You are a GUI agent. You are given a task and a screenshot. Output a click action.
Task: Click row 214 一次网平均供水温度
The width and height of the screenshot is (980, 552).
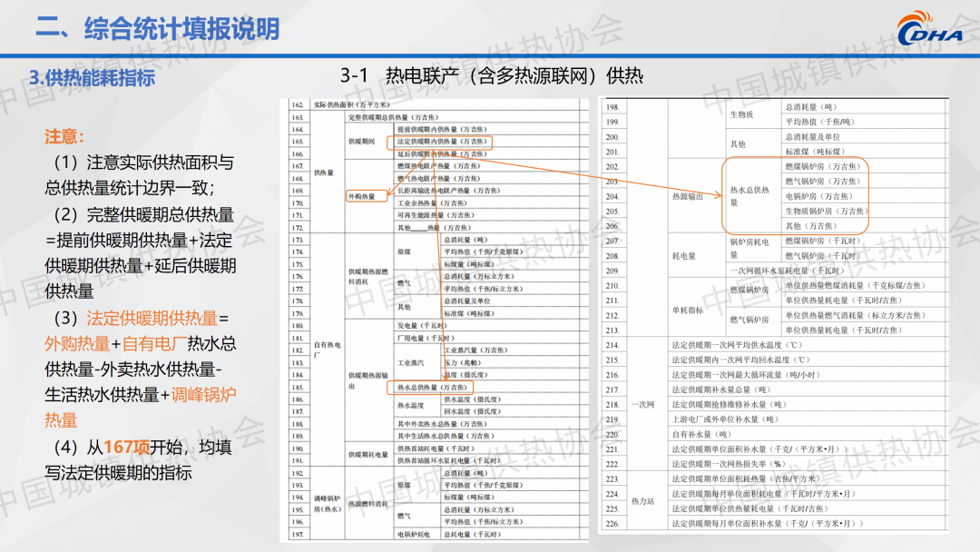coord(738,345)
